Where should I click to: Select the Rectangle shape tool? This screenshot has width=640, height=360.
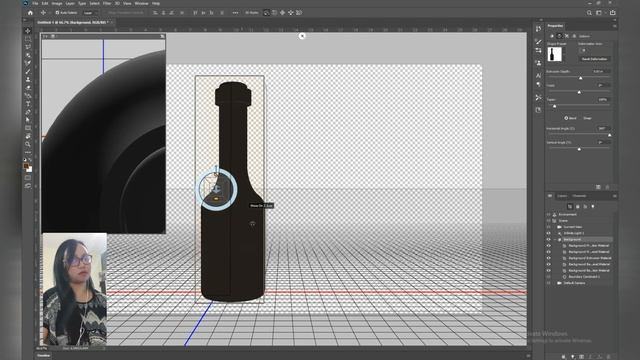[x=28, y=128]
